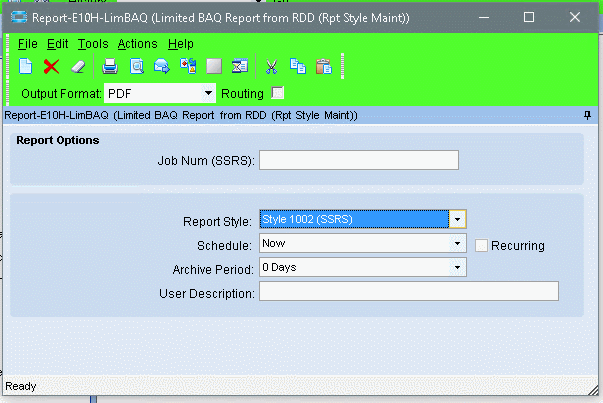Open the File menu
The height and width of the screenshot is (403, 603).
click(x=27, y=44)
